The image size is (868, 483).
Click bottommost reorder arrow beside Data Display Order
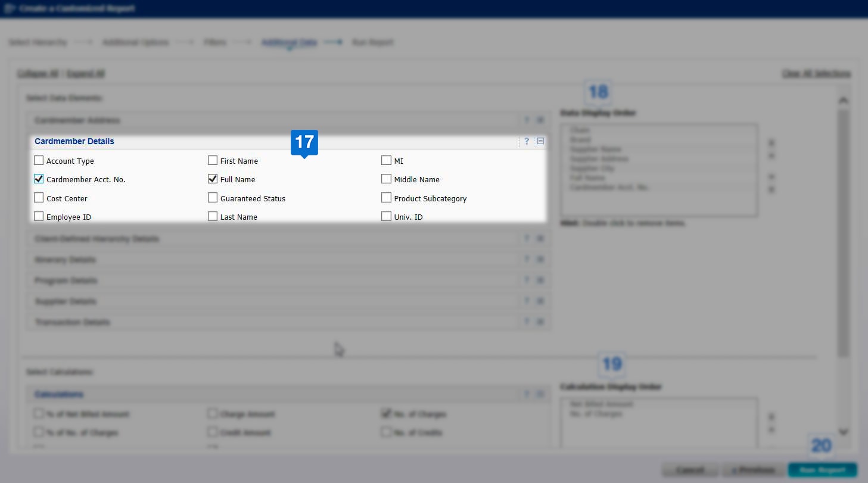coord(771,190)
